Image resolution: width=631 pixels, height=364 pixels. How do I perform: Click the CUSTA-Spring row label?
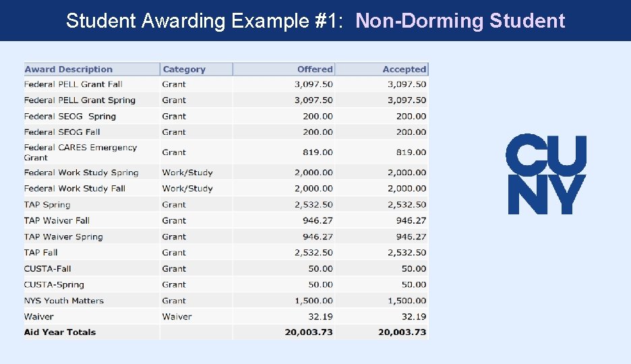click(54, 284)
